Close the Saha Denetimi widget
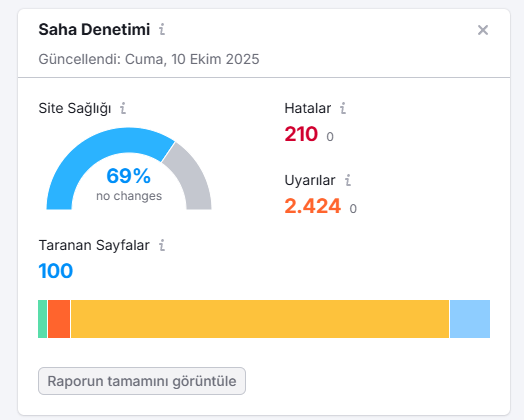 [483, 30]
